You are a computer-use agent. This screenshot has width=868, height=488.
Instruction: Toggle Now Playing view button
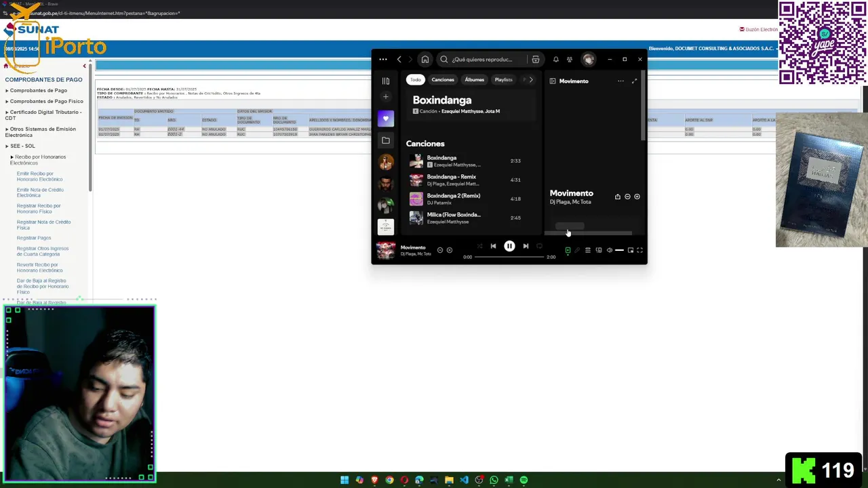(x=568, y=250)
